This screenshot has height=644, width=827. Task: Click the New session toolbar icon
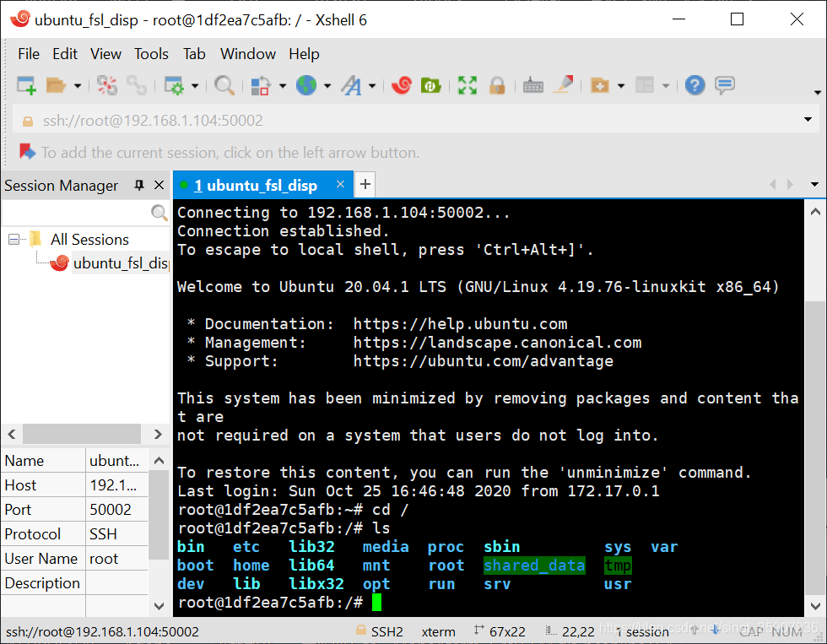pyautogui.click(x=26, y=85)
